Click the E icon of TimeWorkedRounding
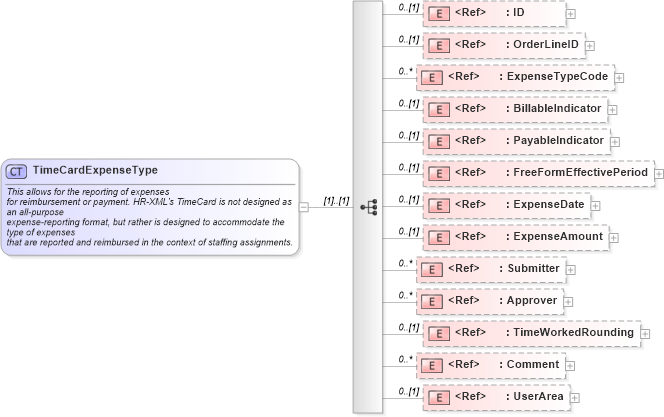The image size is (664, 417). click(x=439, y=334)
